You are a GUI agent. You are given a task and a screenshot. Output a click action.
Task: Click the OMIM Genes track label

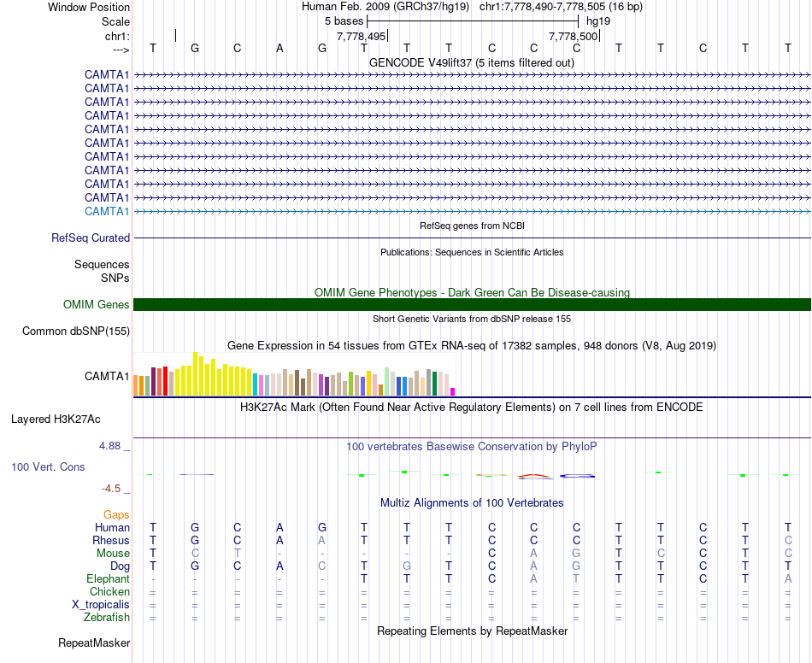click(x=97, y=304)
